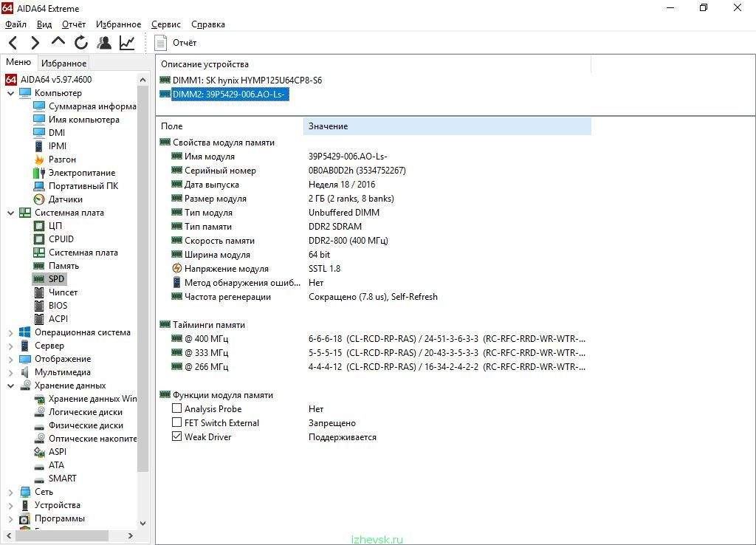Open the Сервис menu
Image resolution: width=756 pixels, height=545 pixels.
166,24
